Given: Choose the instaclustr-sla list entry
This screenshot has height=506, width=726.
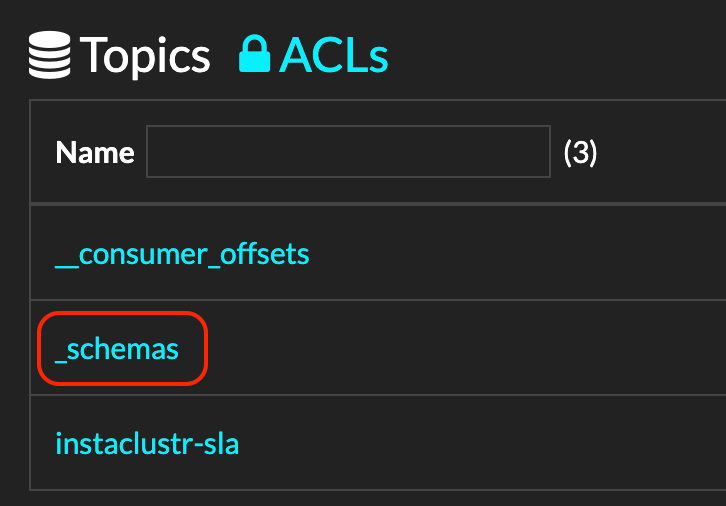Looking at the screenshot, I should point(147,444).
